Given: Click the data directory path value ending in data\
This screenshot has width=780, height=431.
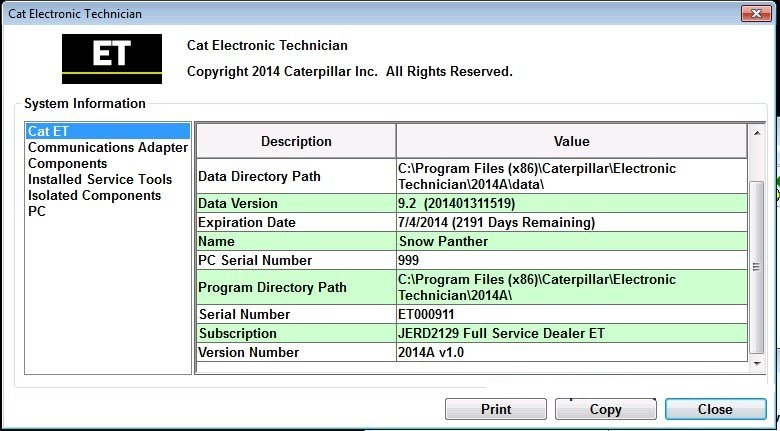Looking at the screenshot, I should click(x=572, y=176).
